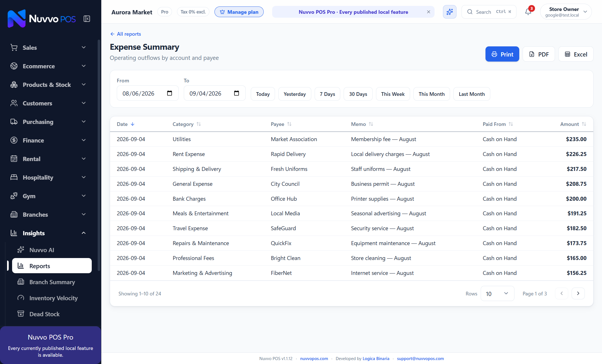Open the Store Owner account dropdown
The height and width of the screenshot is (364, 602).
click(566, 12)
